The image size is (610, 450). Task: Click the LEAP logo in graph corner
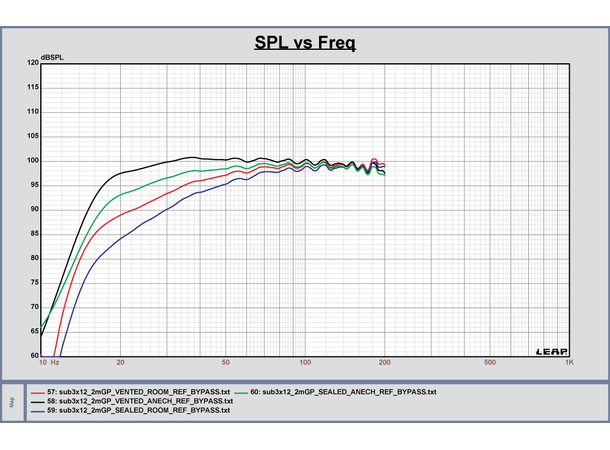click(552, 352)
